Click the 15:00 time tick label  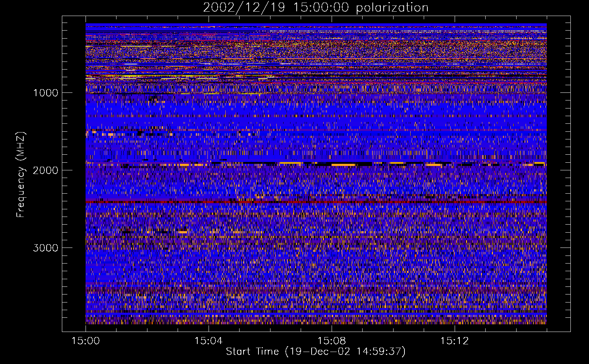pos(86,341)
